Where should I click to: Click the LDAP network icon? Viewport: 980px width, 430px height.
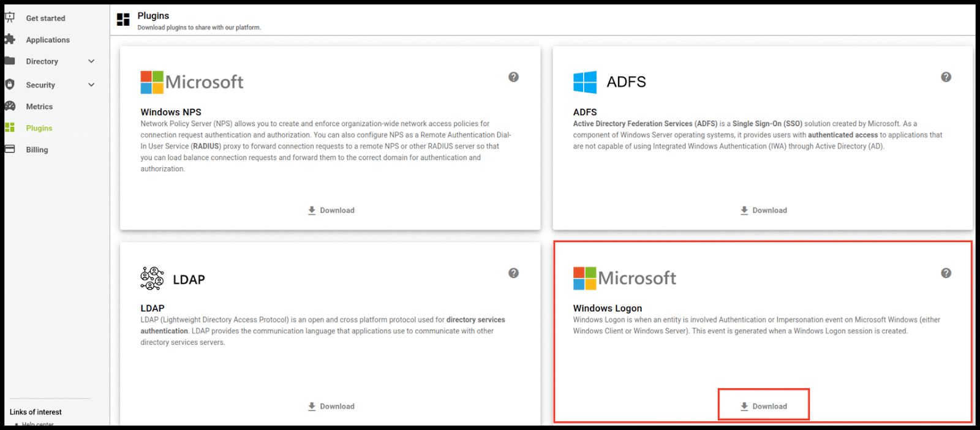pyautogui.click(x=152, y=279)
